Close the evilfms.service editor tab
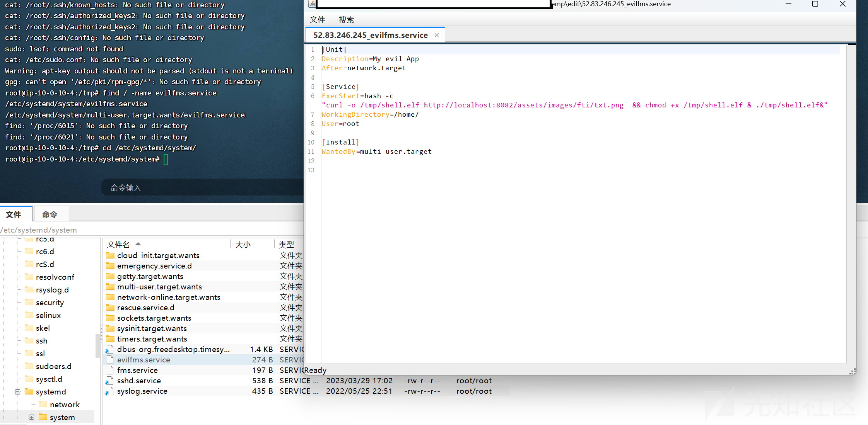868x425 pixels. [437, 35]
